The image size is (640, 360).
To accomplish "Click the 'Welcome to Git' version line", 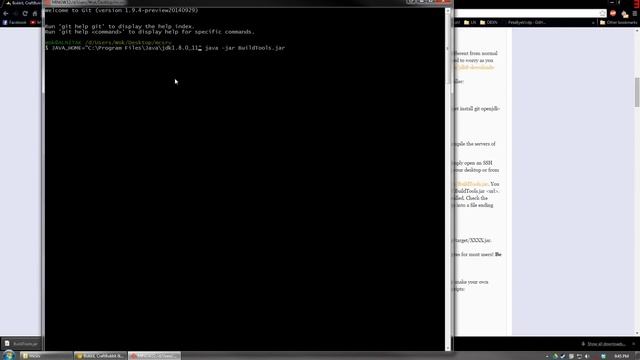I will pos(121,10).
